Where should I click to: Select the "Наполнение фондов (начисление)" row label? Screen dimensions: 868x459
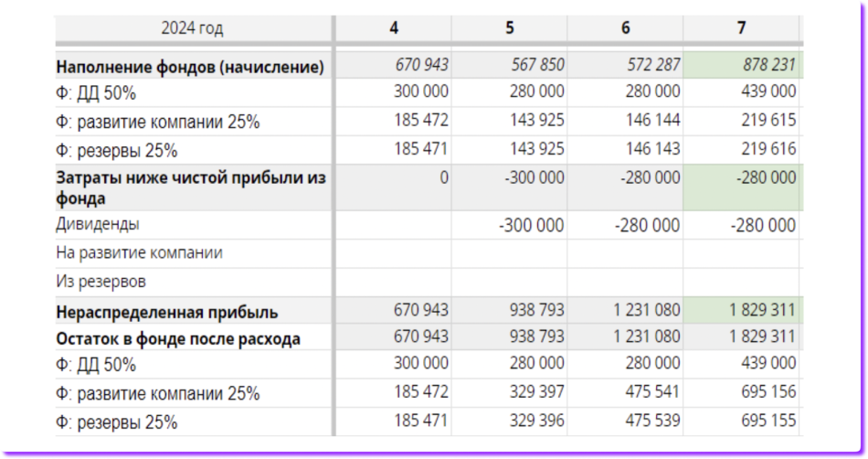coord(190,66)
